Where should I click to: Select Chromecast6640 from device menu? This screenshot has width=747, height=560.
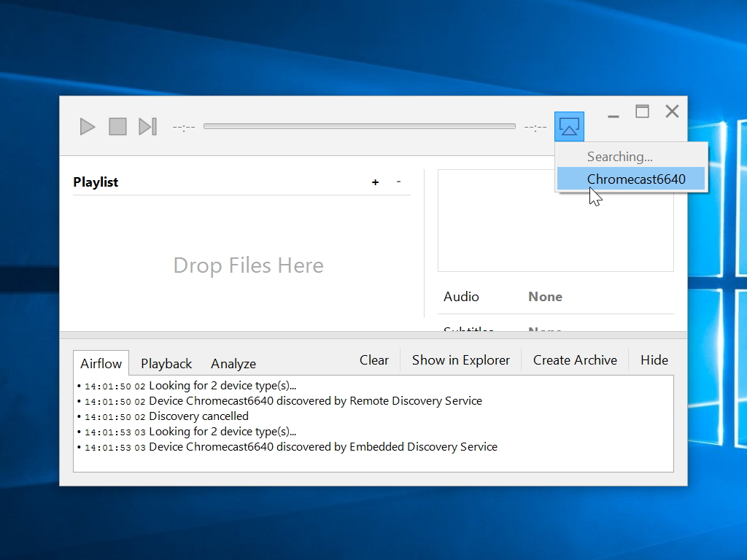pos(631,179)
